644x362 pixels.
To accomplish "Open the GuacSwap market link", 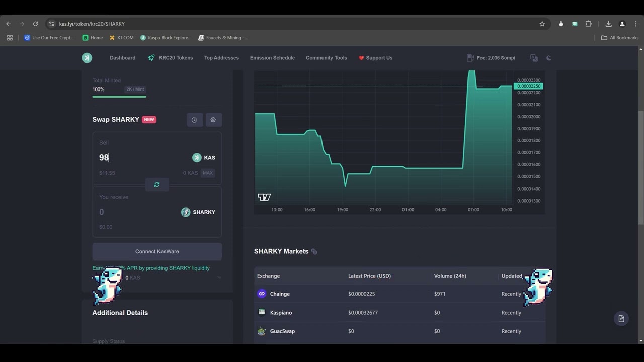I will pos(282,331).
